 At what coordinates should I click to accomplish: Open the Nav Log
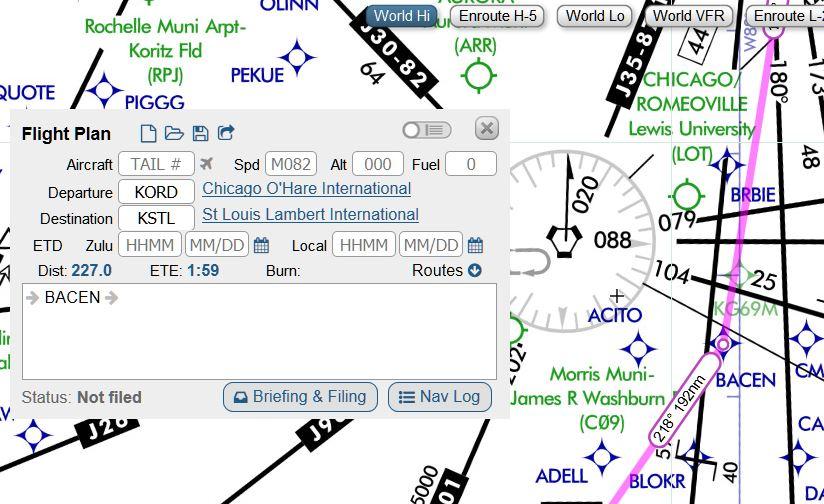click(440, 397)
